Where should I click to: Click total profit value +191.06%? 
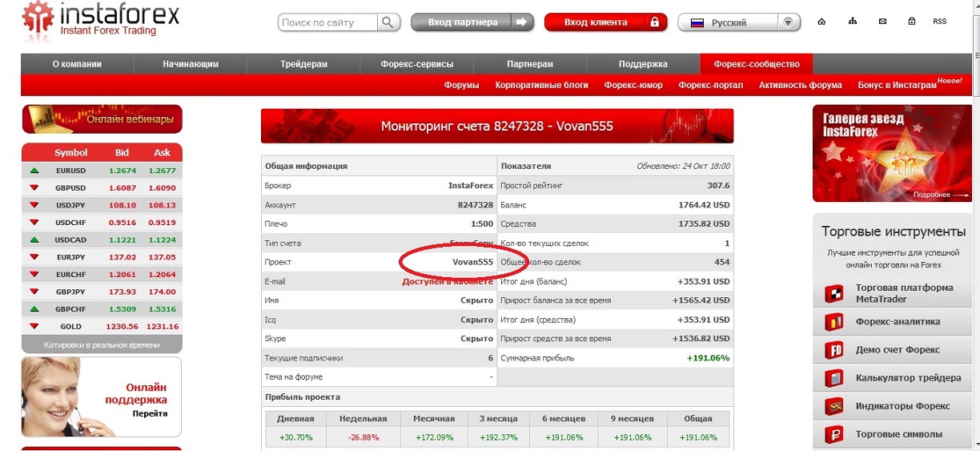[708, 358]
